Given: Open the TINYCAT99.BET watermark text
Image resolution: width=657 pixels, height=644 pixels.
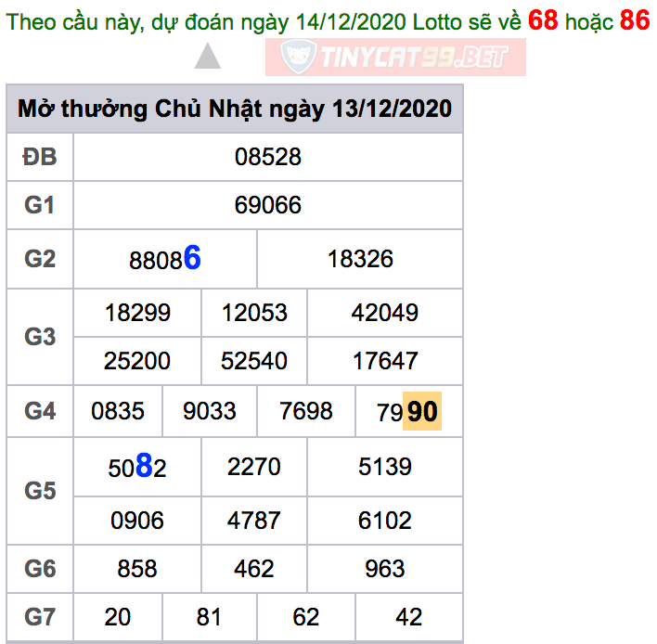Looking at the screenshot, I should (x=414, y=58).
